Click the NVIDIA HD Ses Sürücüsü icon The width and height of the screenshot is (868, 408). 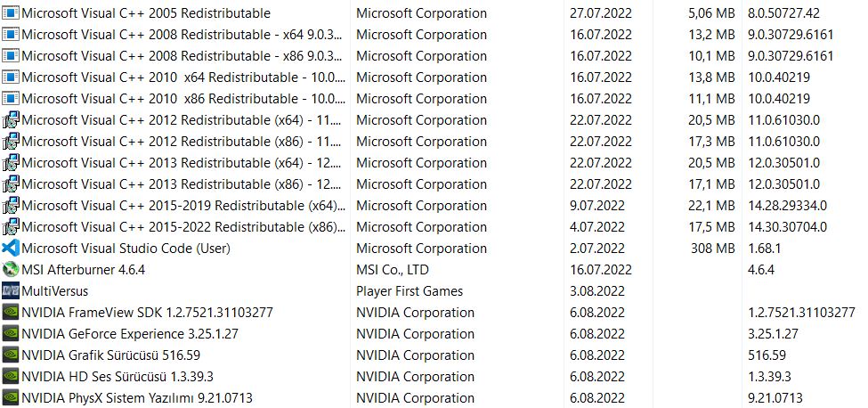[x=11, y=377]
